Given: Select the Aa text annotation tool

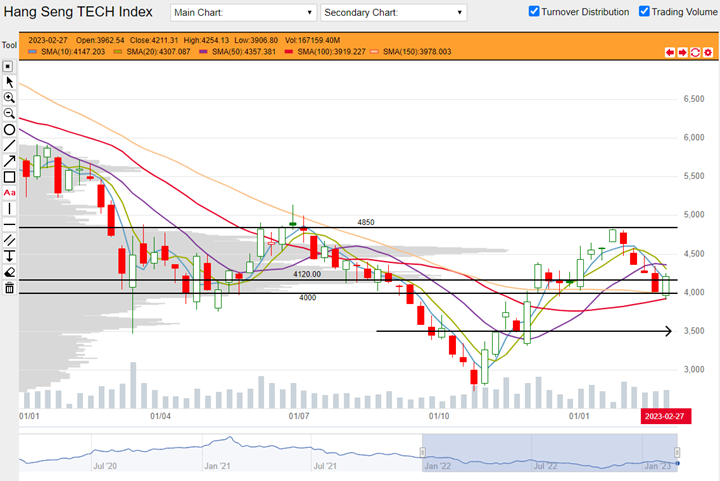Looking at the screenshot, I should [x=9, y=193].
